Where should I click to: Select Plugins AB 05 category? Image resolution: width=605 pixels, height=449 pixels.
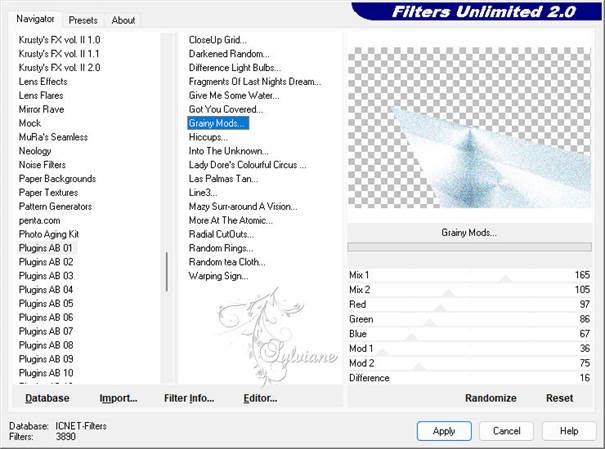point(46,304)
